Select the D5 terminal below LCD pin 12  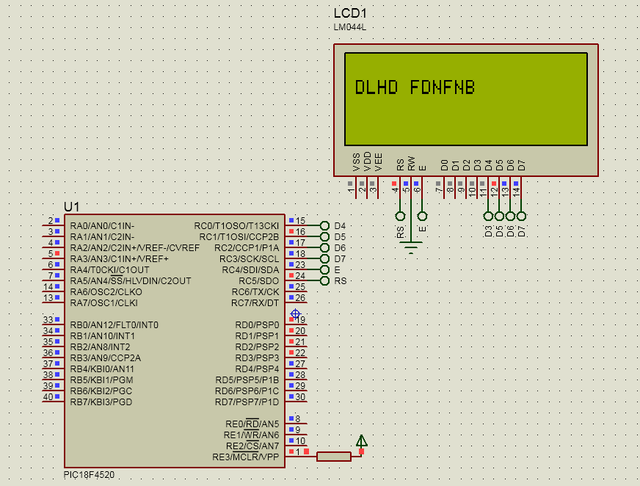point(499,216)
